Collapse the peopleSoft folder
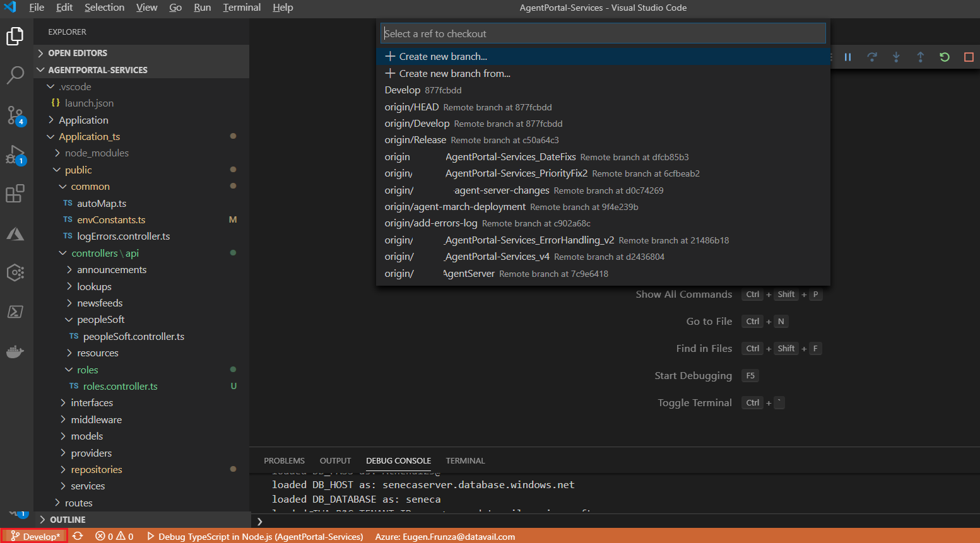 [141, 320]
